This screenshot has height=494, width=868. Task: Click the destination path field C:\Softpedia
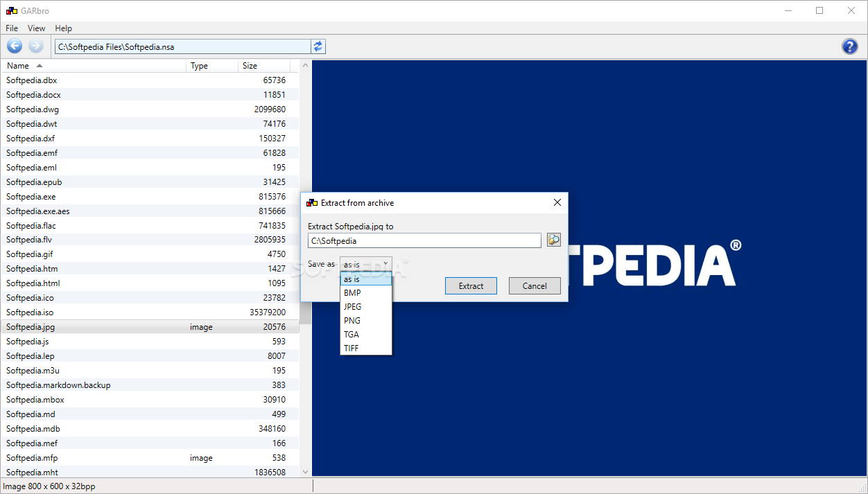pos(424,240)
